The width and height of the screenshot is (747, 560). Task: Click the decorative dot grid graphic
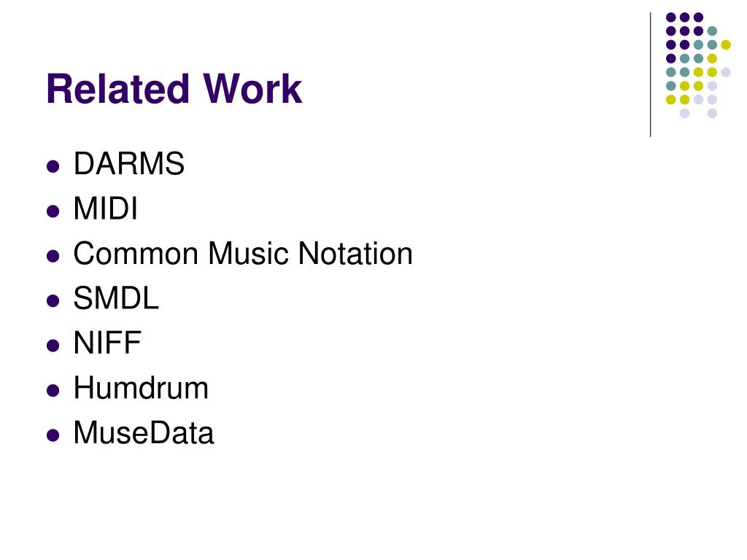tap(698, 65)
